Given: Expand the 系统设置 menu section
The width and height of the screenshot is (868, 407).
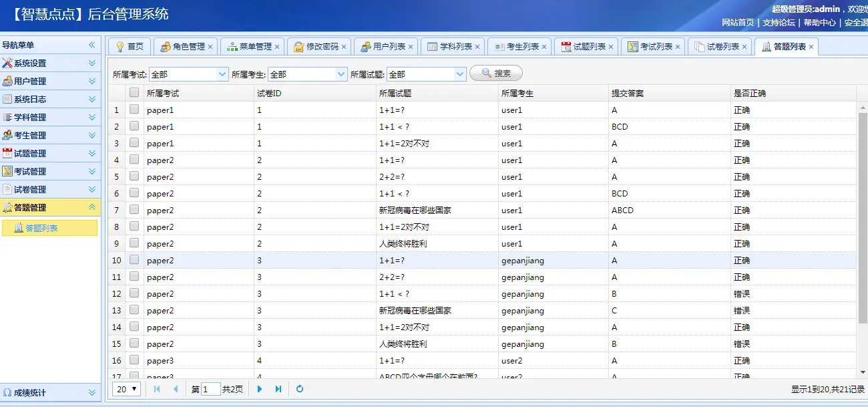Looking at the screenshot, I should point(92,63).
